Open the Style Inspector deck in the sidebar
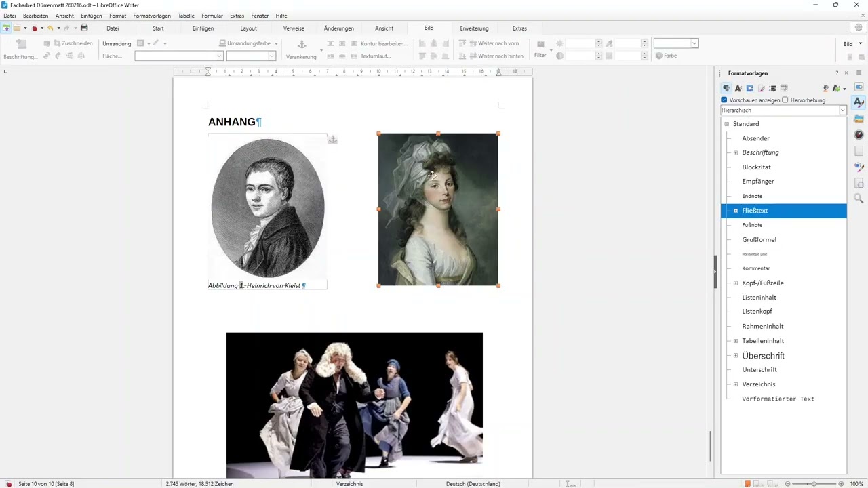 click(859, 167)
